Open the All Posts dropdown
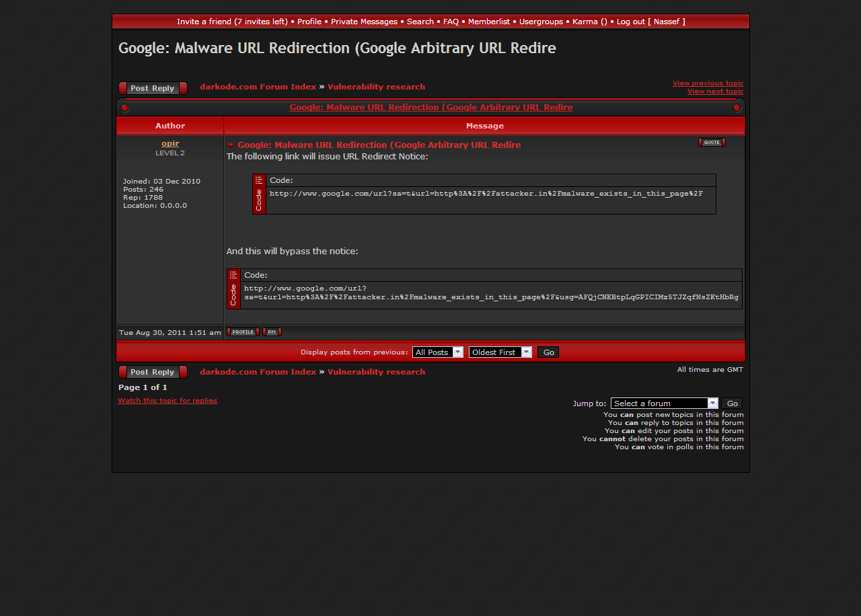Screen dimensions: 861x616 (438, 352)
